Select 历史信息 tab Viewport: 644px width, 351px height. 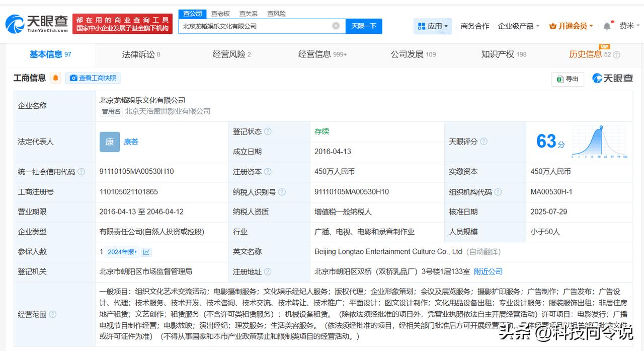click(x=590, y=54)
